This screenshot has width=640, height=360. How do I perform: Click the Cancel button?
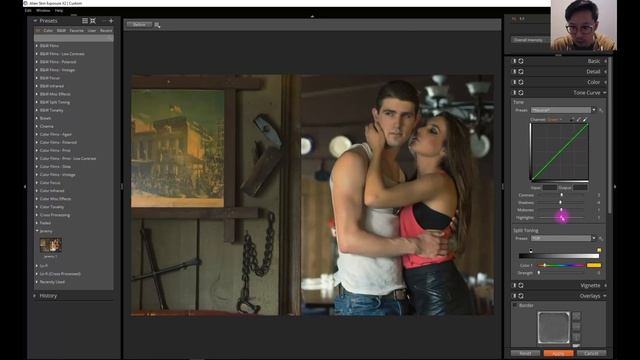pyautogui.click(x=591, y=353)
